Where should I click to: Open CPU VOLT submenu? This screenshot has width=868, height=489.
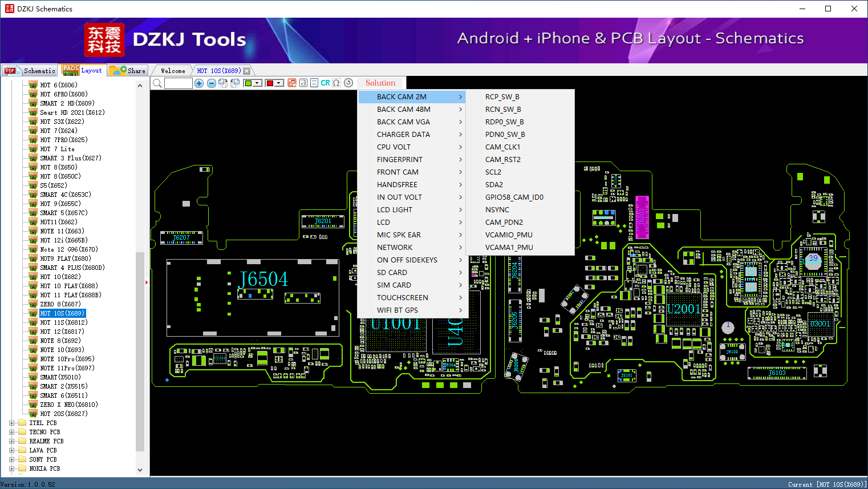click(x=412, y=147)
